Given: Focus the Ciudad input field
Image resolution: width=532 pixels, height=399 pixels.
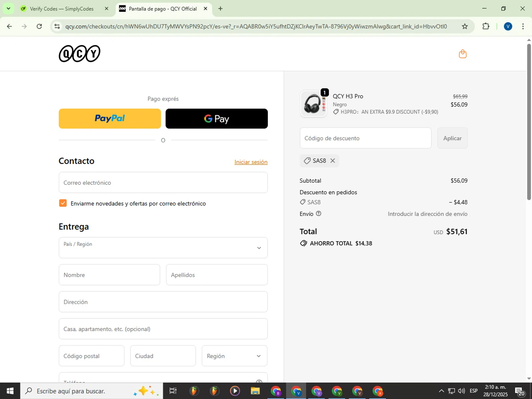Looking at the screenshot, I should (163, 356).
